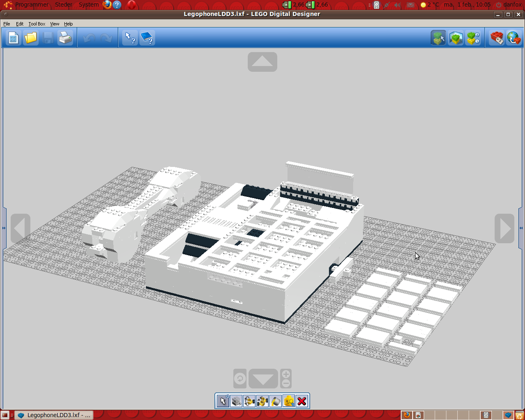Select the Hide minifig head tool
Viewport: 525px width, 420px height.
pos(289,401)
